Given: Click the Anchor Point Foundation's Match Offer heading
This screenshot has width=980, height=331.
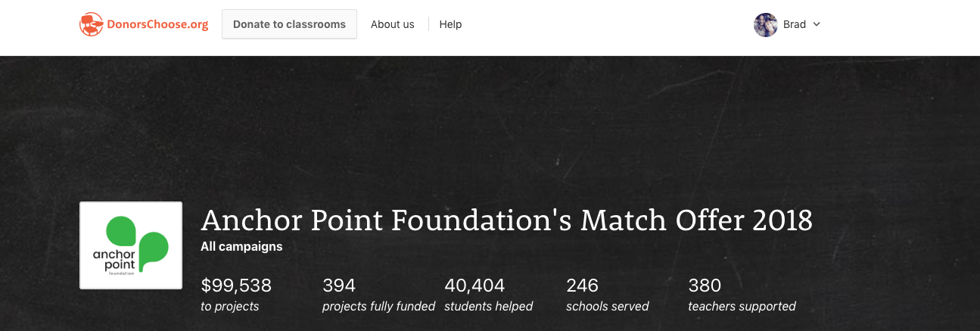Looking at the screenshot, I should tap(506, 220).
